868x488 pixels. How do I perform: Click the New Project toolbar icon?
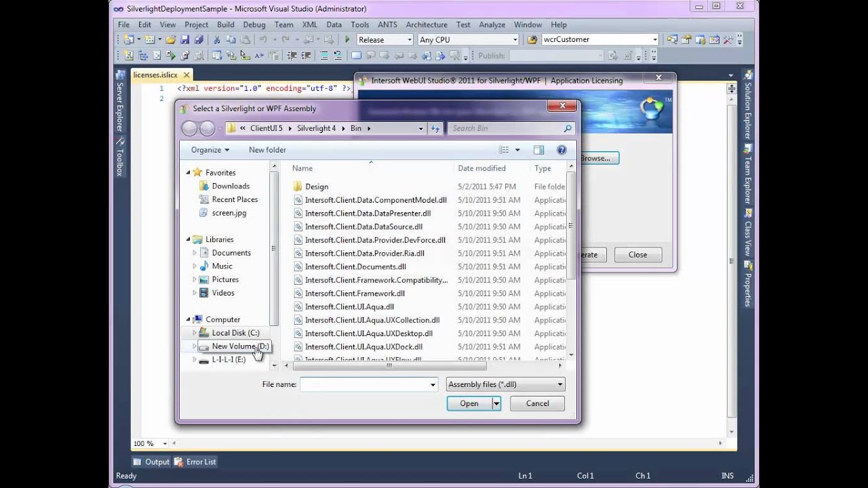tap(128, 40)
